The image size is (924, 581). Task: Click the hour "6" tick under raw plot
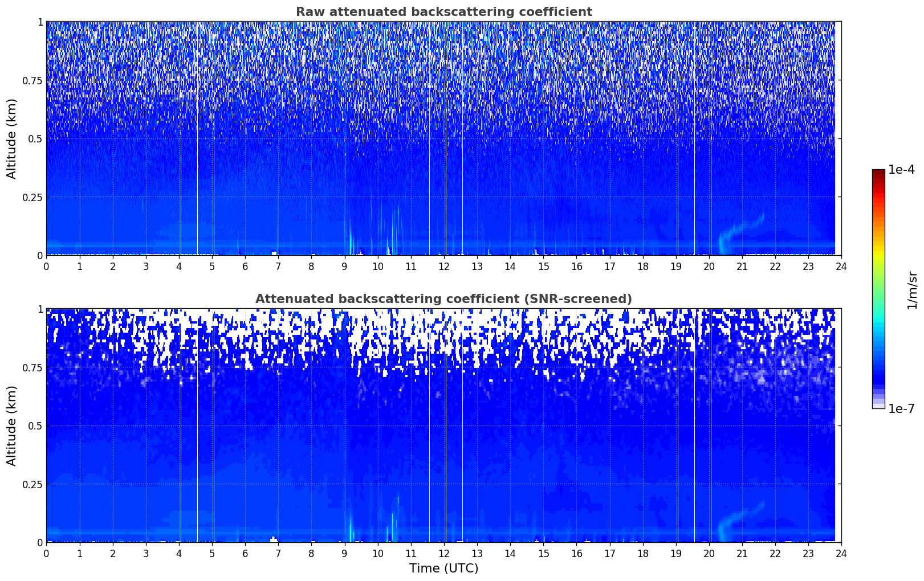coord(245,266)
